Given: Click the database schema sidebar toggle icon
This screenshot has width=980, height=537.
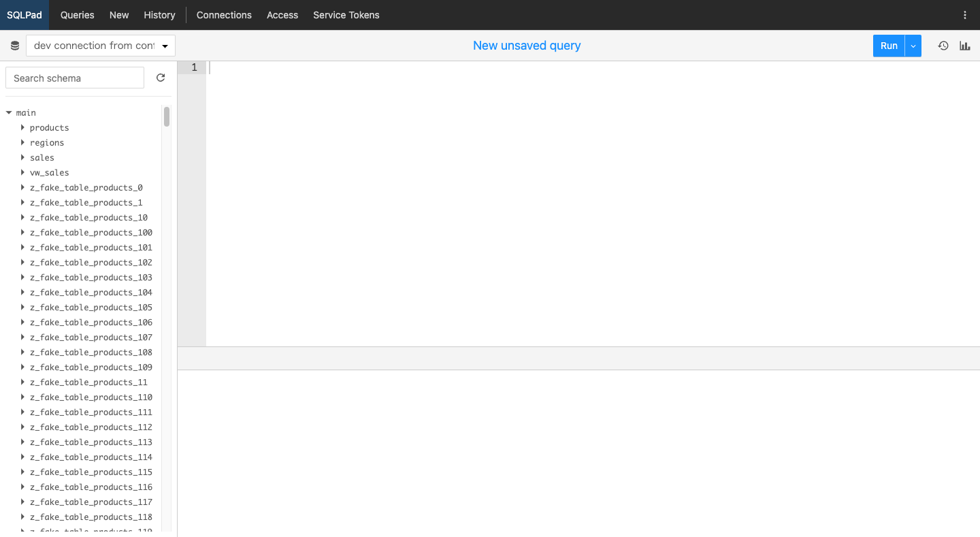Looking at the screenshot, I should click(15, 46).
